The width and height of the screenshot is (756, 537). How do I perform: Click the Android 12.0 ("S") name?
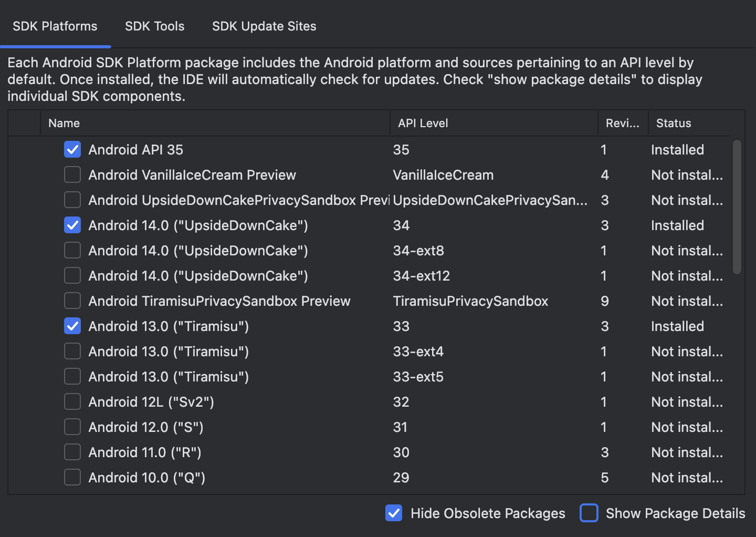point(146,427)
